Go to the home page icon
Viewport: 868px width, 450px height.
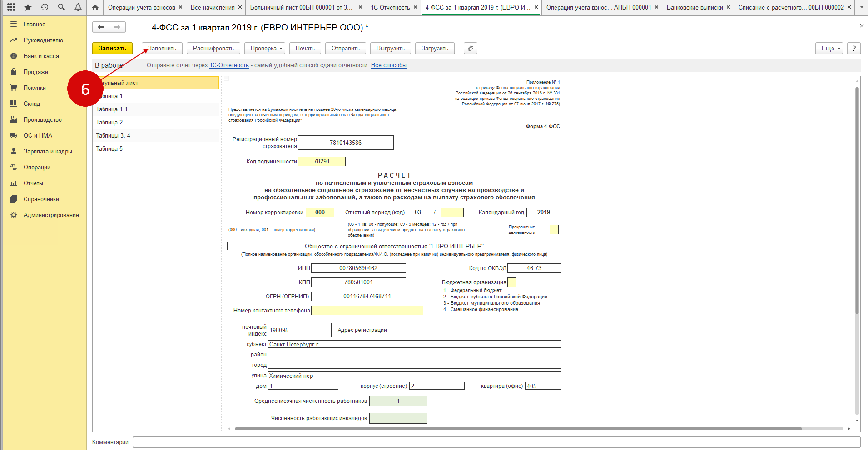[95, 7]
